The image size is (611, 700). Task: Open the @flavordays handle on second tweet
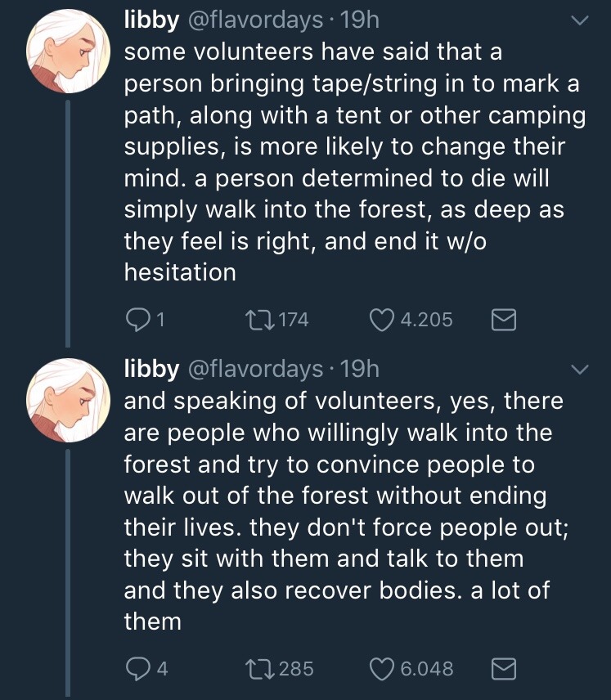point(256,369)
